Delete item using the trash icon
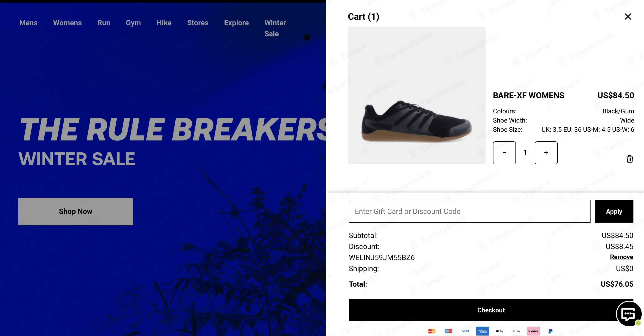Image resolution: width=644 pixels, height=336 pixels. [x=630, y=159]
